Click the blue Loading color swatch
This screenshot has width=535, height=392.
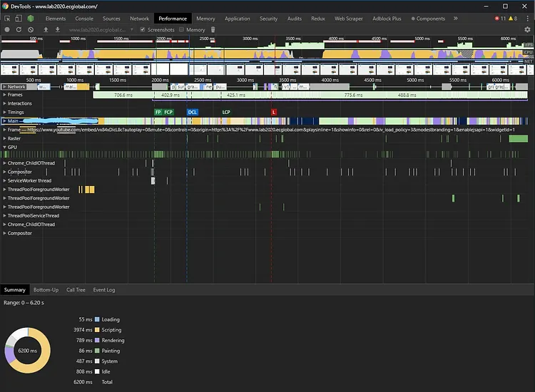97,319
